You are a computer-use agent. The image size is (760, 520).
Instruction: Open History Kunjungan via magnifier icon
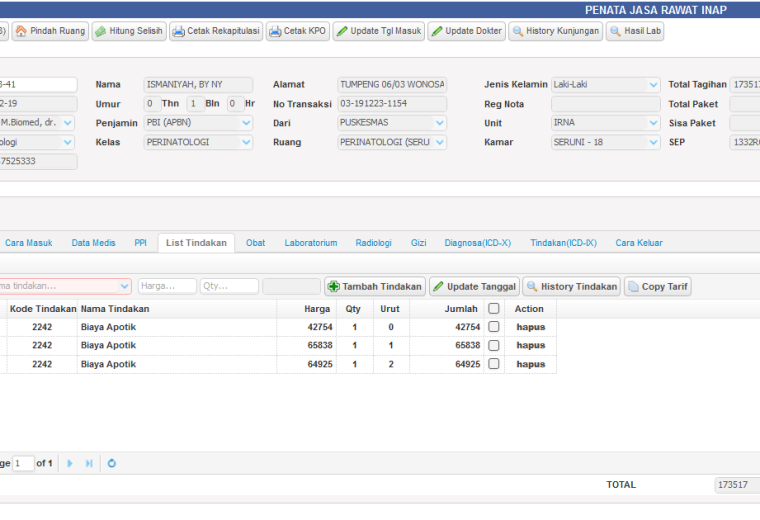tap(518, 31)
